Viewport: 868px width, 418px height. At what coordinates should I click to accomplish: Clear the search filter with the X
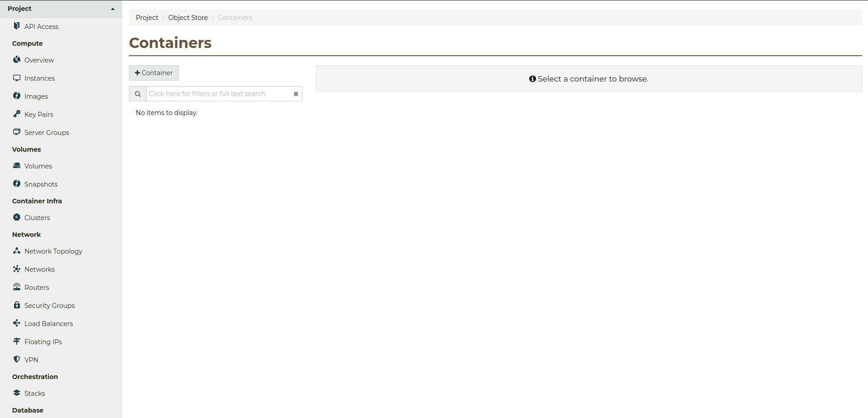point(296,94)
